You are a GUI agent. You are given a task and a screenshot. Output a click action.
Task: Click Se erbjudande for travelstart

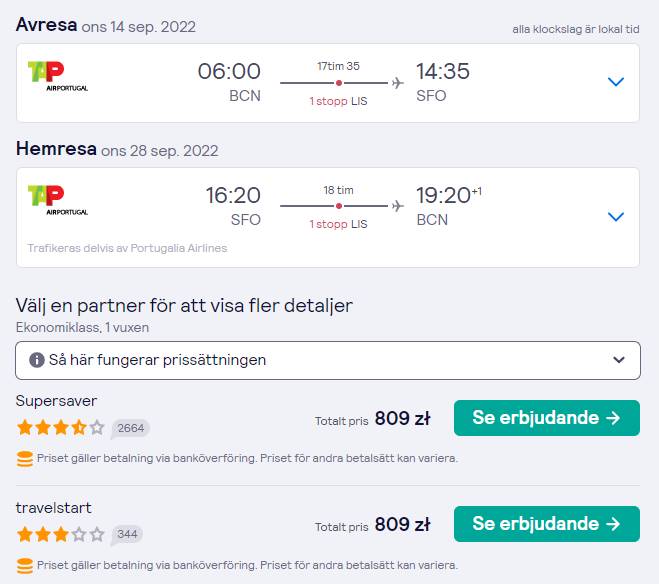[x=547, y=524]
